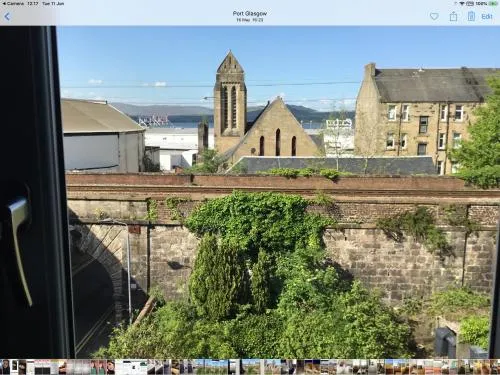Screen dimensions: 500x375
Task: Select the white document thumbnail in filmstrip
Action: 131,367
